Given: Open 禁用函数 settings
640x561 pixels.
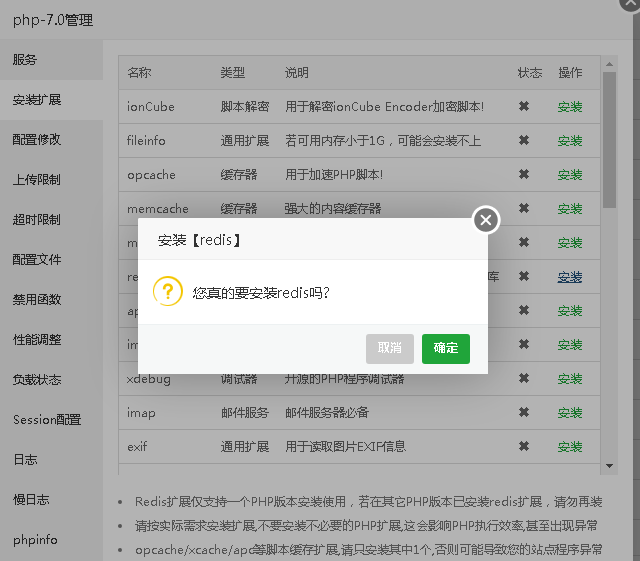Looking at the screenshot, I should (37, 300).
